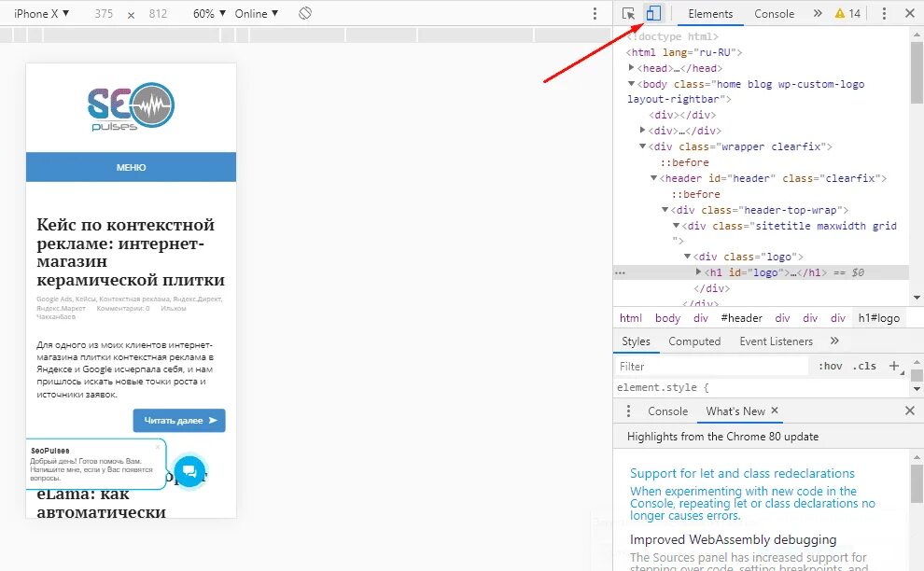The width and height of the screenshot is (924, 571).
Task: Add a new style rule with plus
Action: (x=894, y=366)
